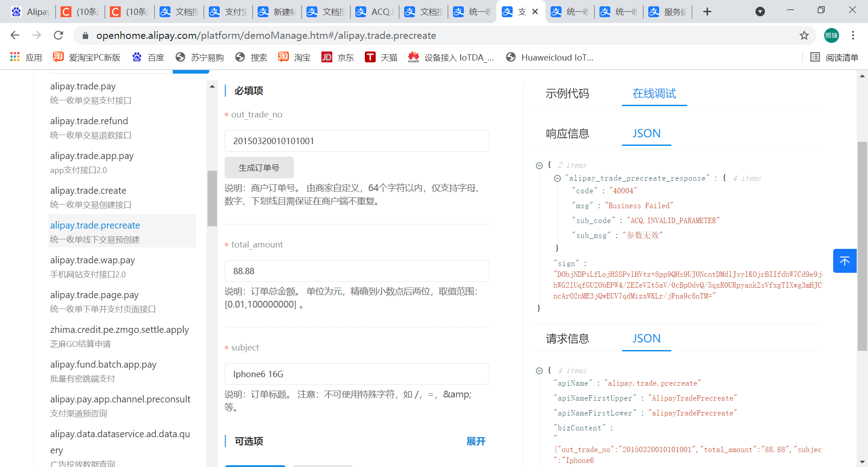868x467 pixels.
Task: Select JSON tab beside 响应信息
Action: 646,134
